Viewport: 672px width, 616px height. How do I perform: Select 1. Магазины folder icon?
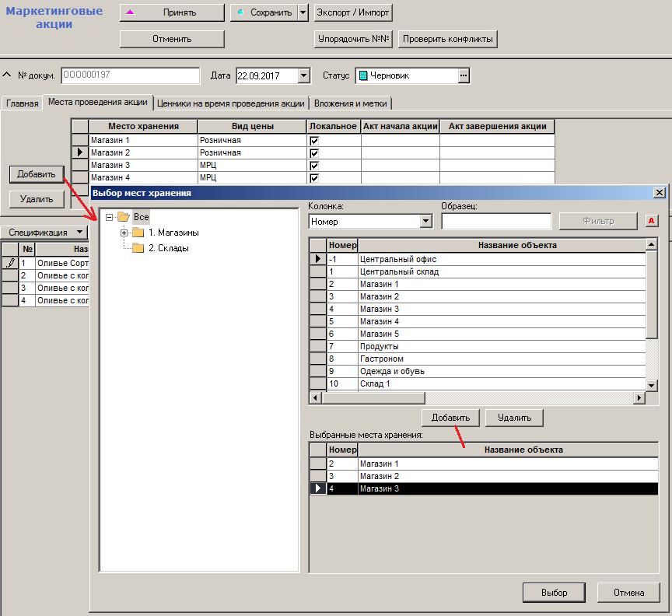pyautogui.click(x=138, y=233)
